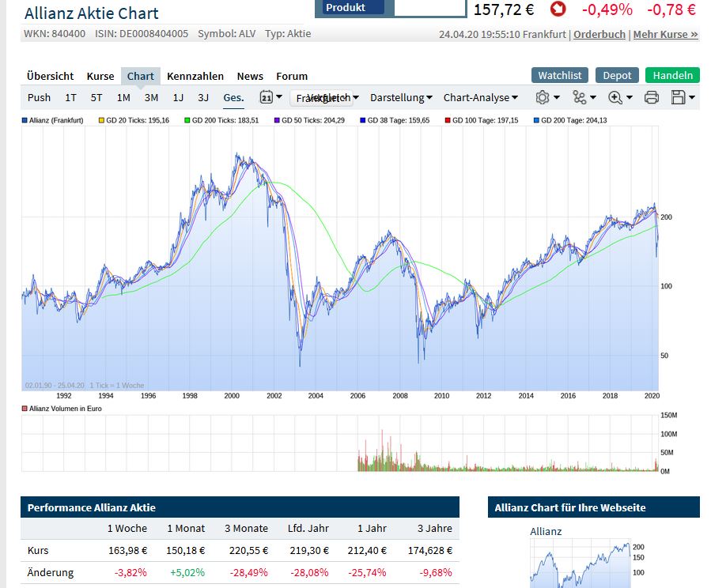Open chart settings gear icon
711x588 pixels.
(543, 97)
